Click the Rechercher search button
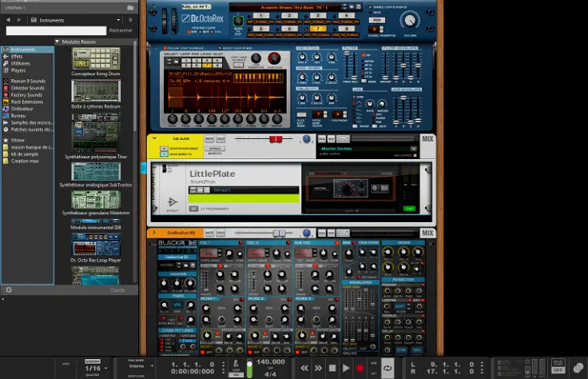Viewport: 588px width, 379px height. point(121,30)
